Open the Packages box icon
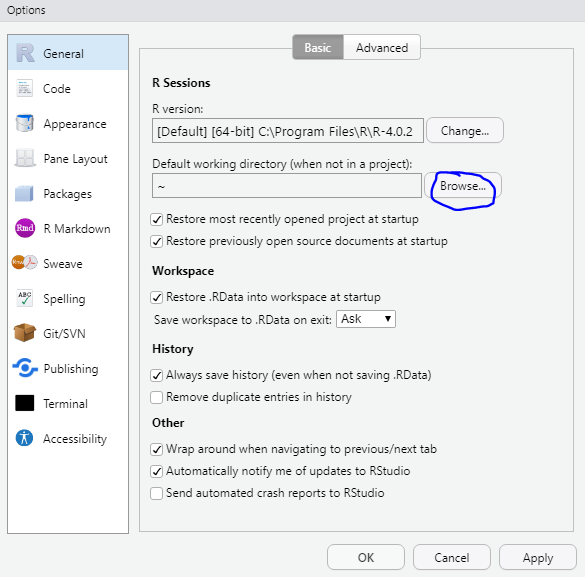585x577 pixels. click(x=24, y=193)
